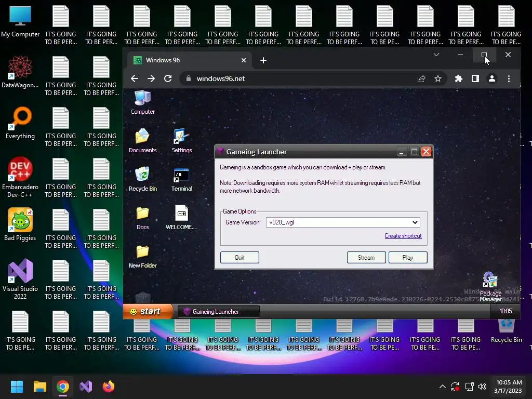The image size is (532, 399).
Task: Share this page icon in Chrome
Action: [421, 79]
